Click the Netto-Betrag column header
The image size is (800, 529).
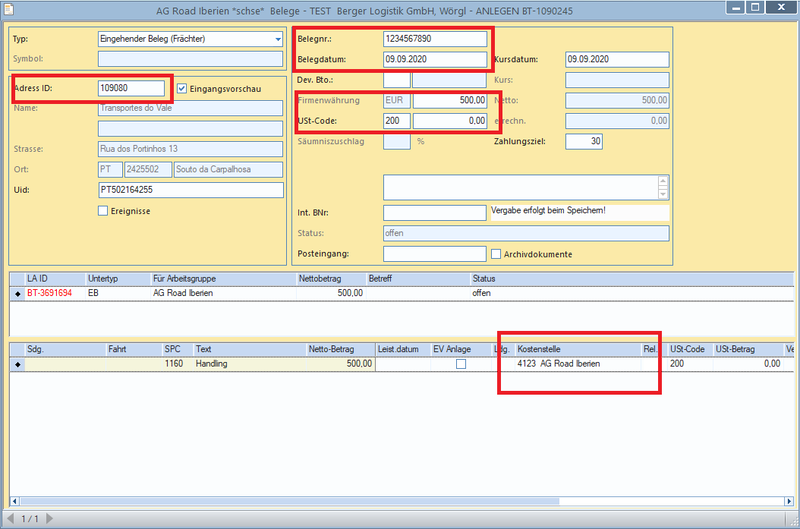coord(340,349)
